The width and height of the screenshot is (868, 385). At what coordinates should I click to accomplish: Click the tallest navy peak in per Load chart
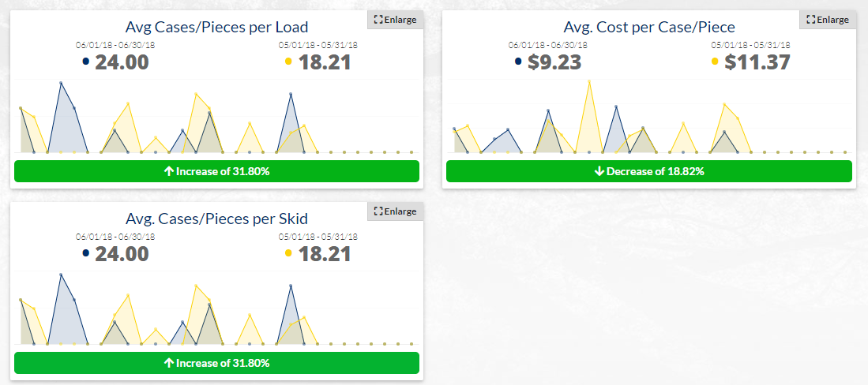tap(61, 83)
